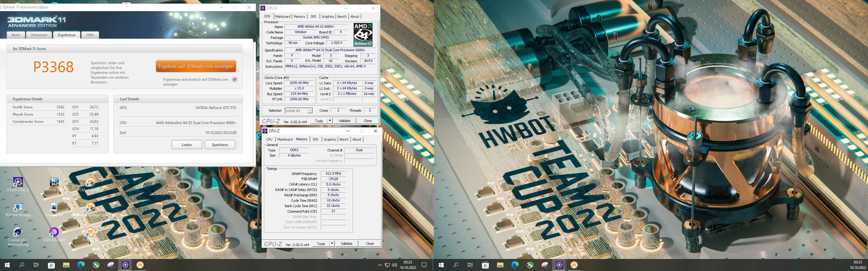Switch to CPU tab in CPU-Z Memory timings window
Screen dimensions: 868x271
[269, 139]
